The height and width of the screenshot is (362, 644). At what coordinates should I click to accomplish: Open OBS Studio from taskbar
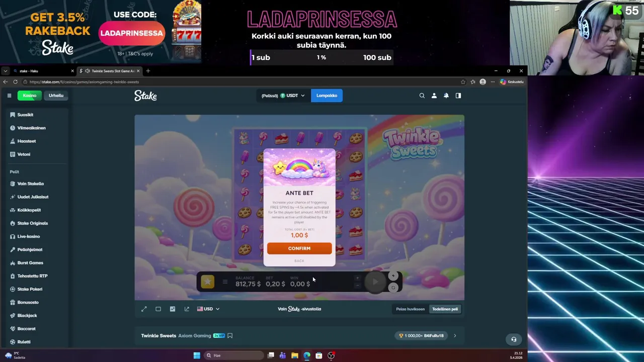331,355
